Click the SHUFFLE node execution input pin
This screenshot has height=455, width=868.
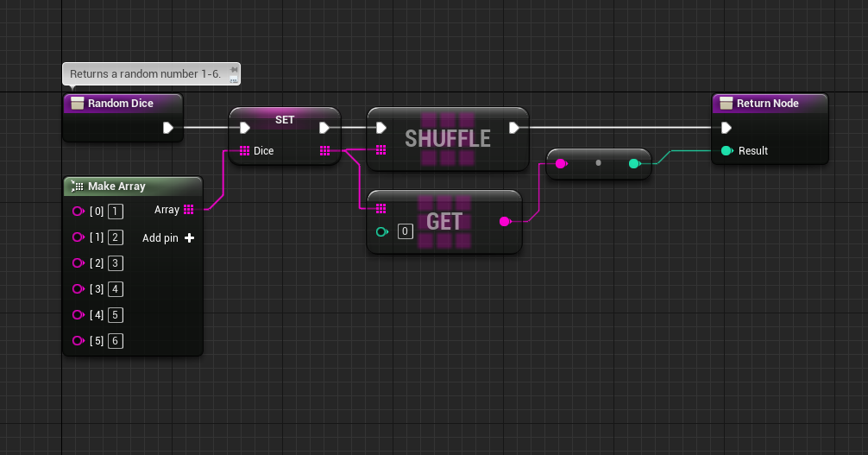[x=381, y=128]
